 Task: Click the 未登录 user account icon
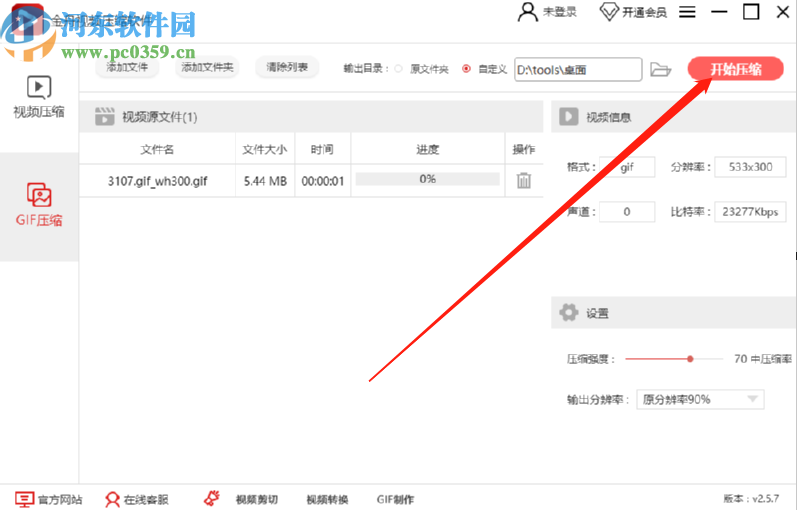click(x=528, y=12)
